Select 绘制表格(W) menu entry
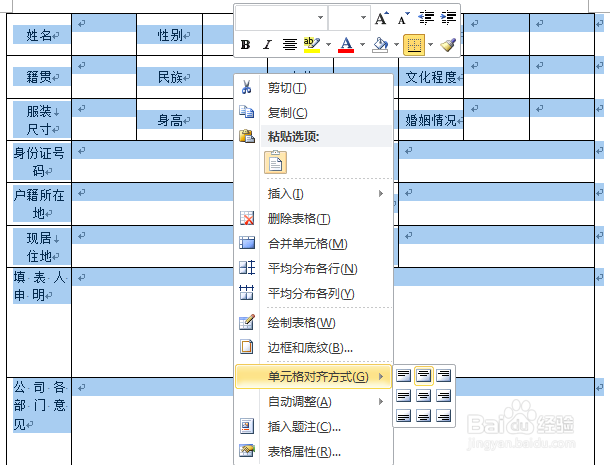 (x=314, y=323)
